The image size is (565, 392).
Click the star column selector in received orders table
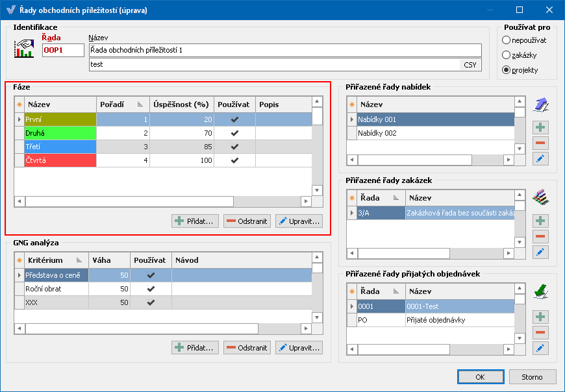tap(352, 291)
